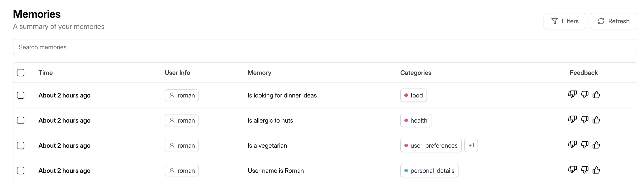Click the red-dotted food category tag
This screenshot has width=644, height=186.
[x=413, y=95]
